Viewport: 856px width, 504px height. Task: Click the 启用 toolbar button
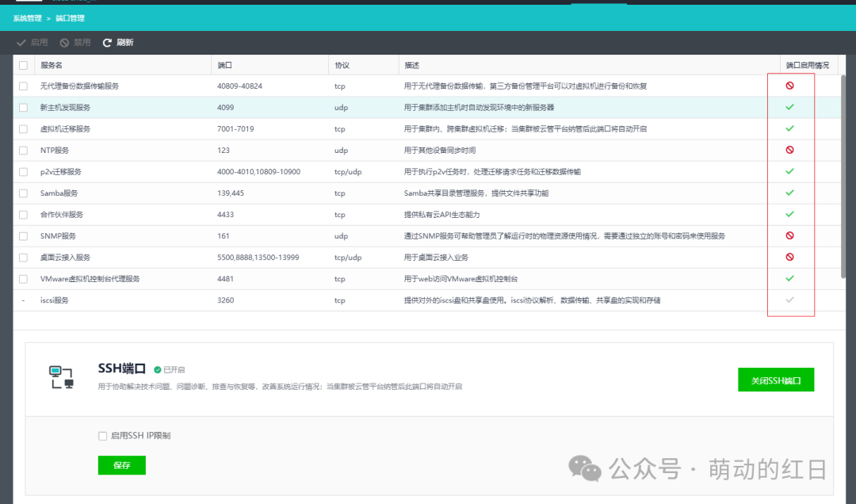click(32, 43)
